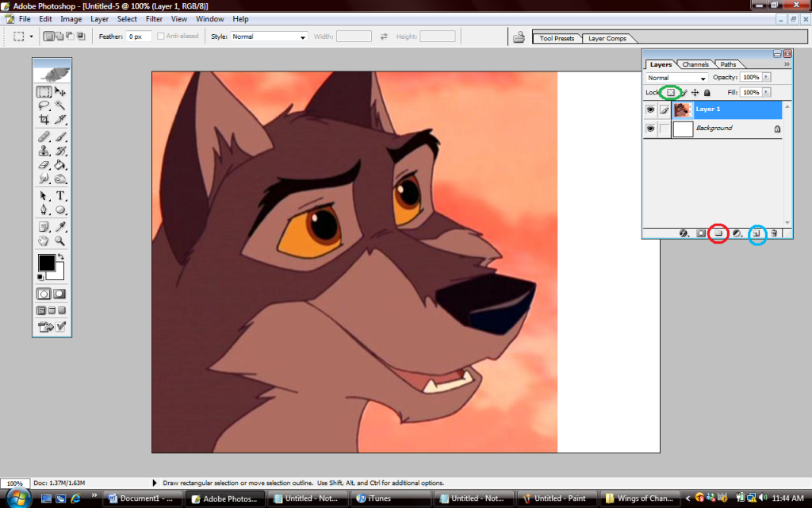Switch to the Layer Comps tab
Screen dimensions: 812x508
pyautogui.click(x=607, y=38)
